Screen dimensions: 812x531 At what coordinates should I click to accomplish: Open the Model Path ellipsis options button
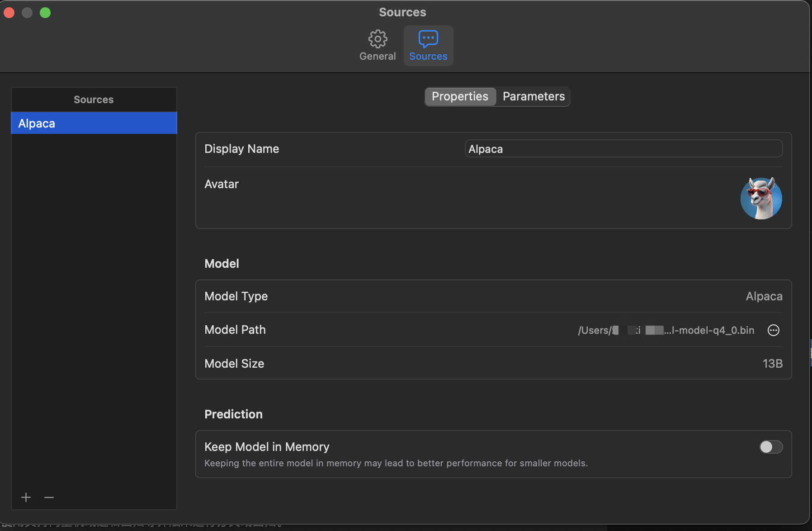[x=774, y=330]
